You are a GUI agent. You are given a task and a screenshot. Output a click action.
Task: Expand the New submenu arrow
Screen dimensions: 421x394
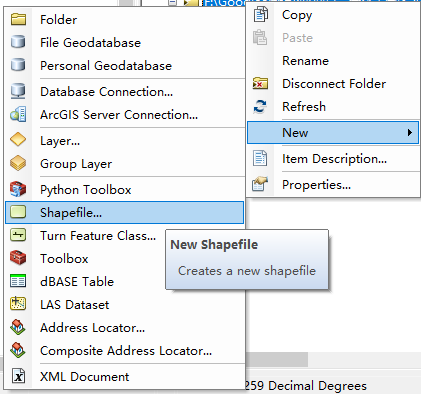[410, 133]
